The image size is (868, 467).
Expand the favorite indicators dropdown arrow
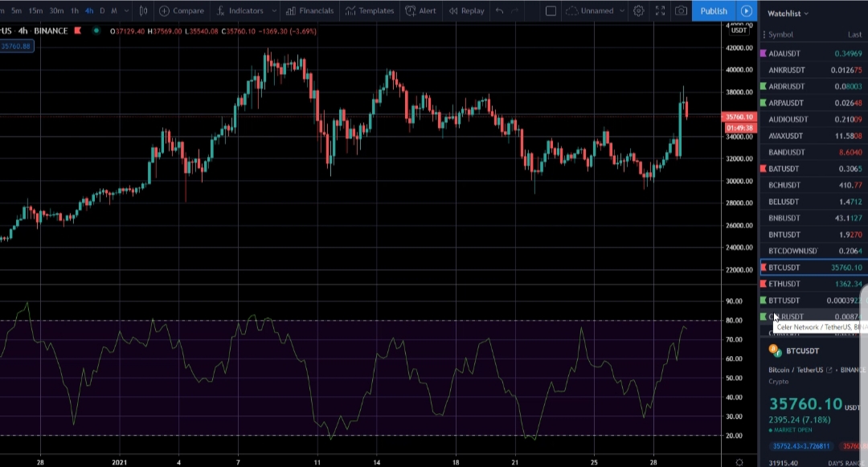(274, 10)
